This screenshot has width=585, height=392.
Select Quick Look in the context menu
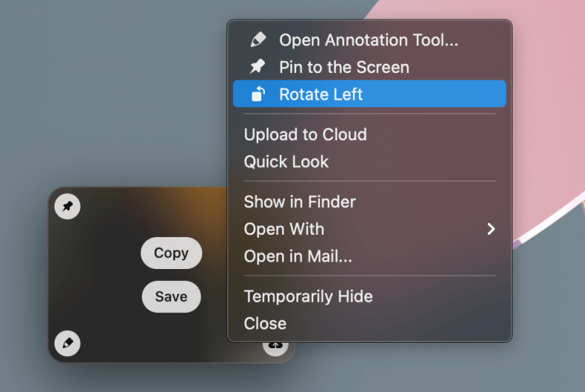coord(287,162)
